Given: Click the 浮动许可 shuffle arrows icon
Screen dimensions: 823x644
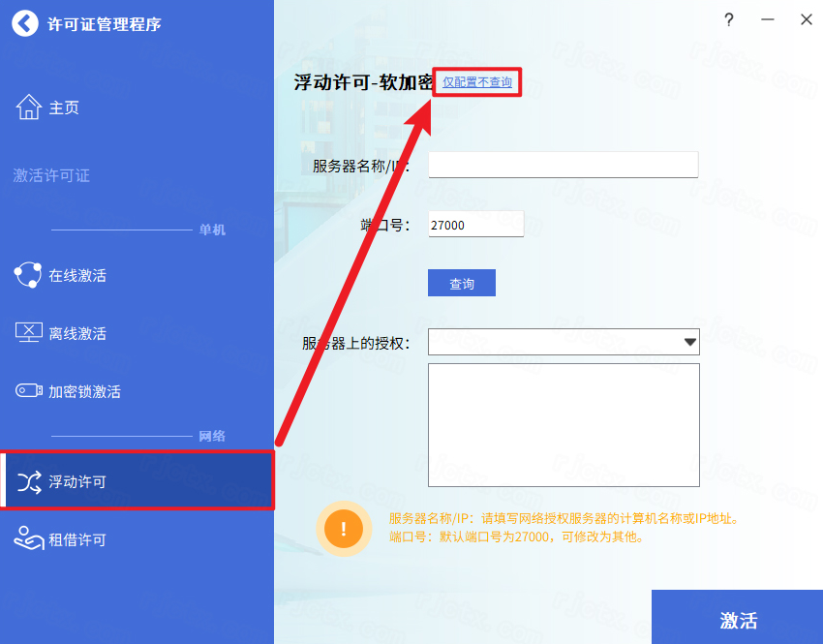Looking at the screenshot, I should pyautogui.click(x=29, y=482).
